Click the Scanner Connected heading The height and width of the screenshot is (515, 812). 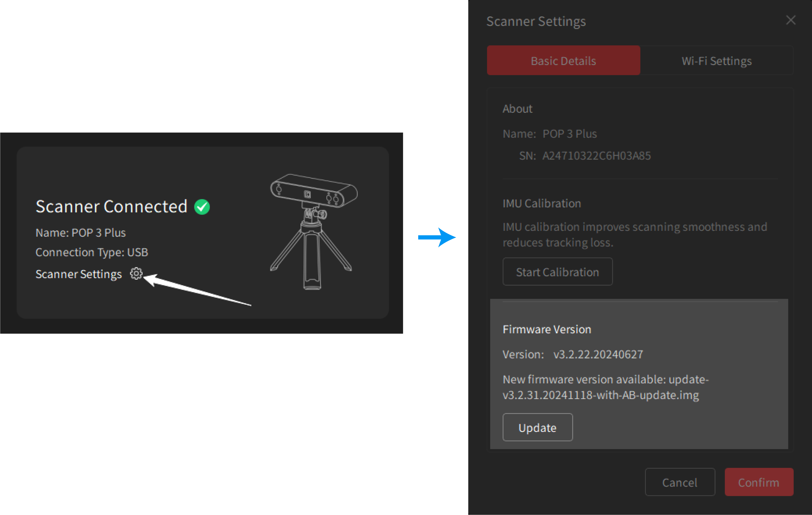pyautogui.click(x=112, y=206)
